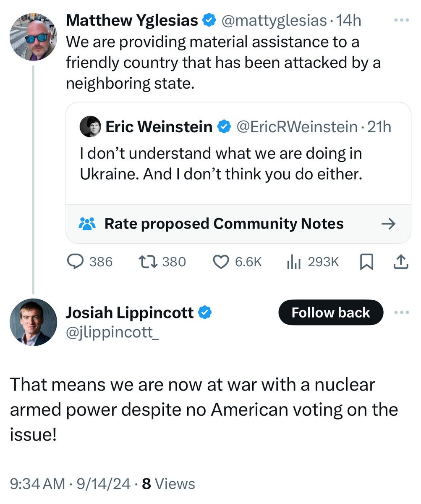Share Matthew Yglesias's tweet
Image resolution: width=421 pixels, height=504 pixels.
(x=401, y=262)
